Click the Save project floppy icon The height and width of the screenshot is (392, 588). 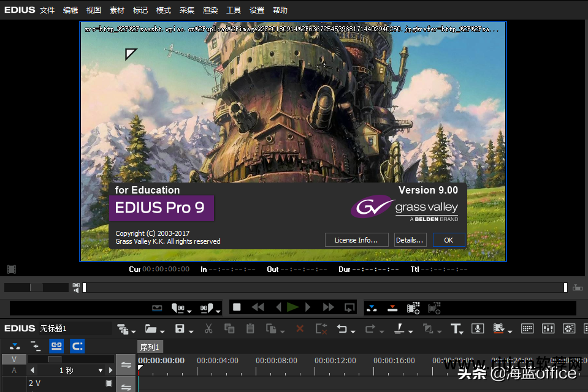[180, 329]
